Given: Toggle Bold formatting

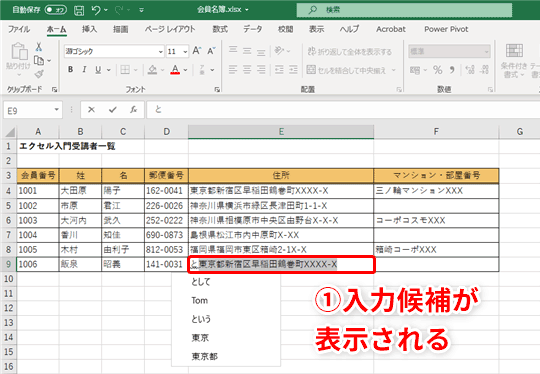Looking at the screenshot, I should point(70,70).
